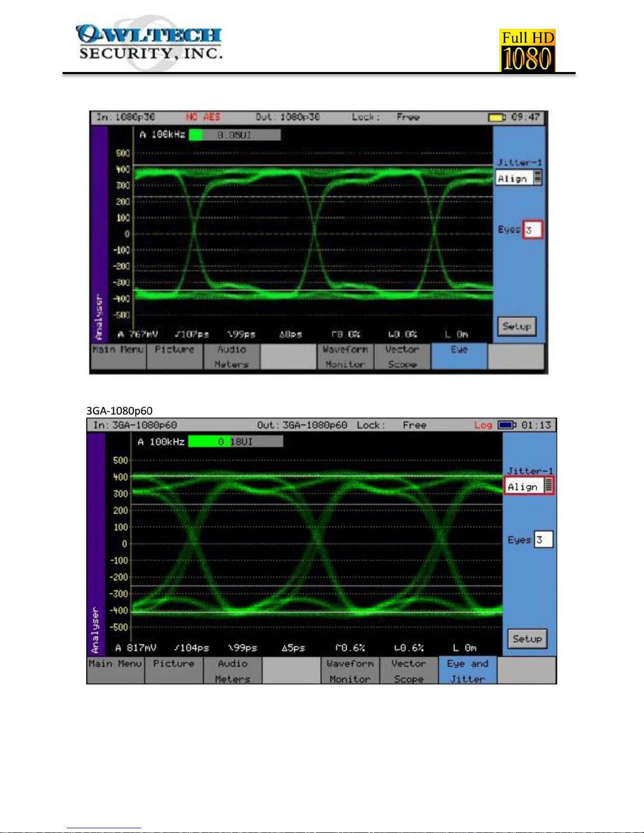The image size is (644, 833).
Task: Open the Align dropdown in top screen
Action: (519, 178)
